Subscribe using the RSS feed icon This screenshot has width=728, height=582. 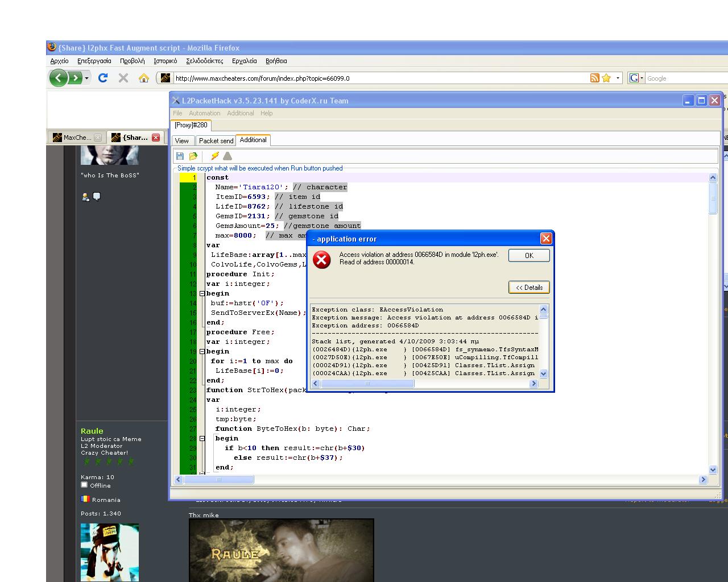click(x=595, y=78)
